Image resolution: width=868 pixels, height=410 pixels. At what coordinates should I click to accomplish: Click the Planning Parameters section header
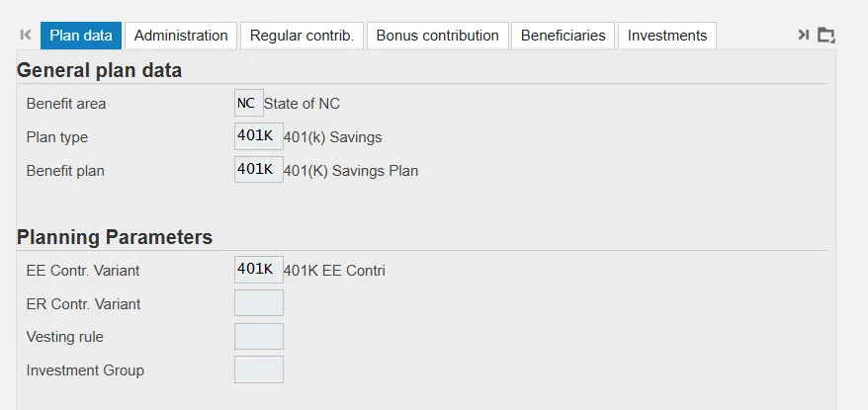[x=115, y=237]
